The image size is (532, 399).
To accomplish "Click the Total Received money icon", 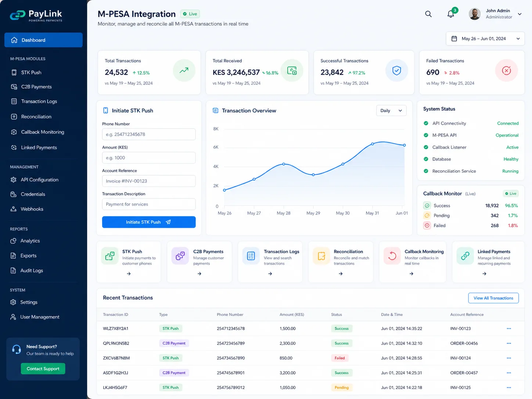I will [x=292, y=70].
